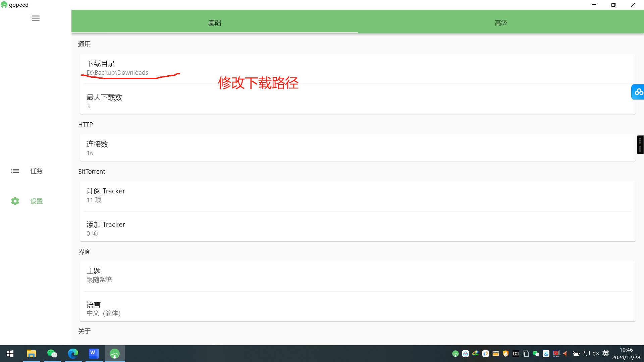Select the 任务 list icon in the sidebar
This screenshot has width=644, height=362.
coord(15,171)
